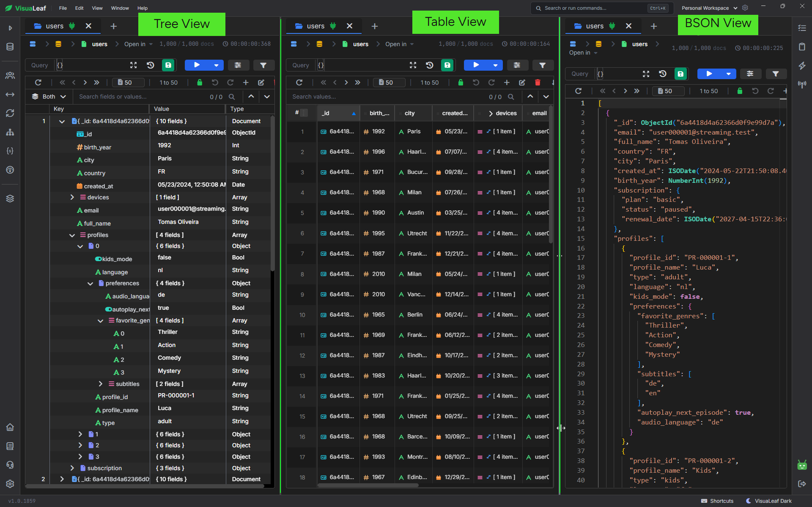812x507 pixels.
Task: Click the sync icon in left sidebar
Action: pyautogui.click(x=10, y=113)
